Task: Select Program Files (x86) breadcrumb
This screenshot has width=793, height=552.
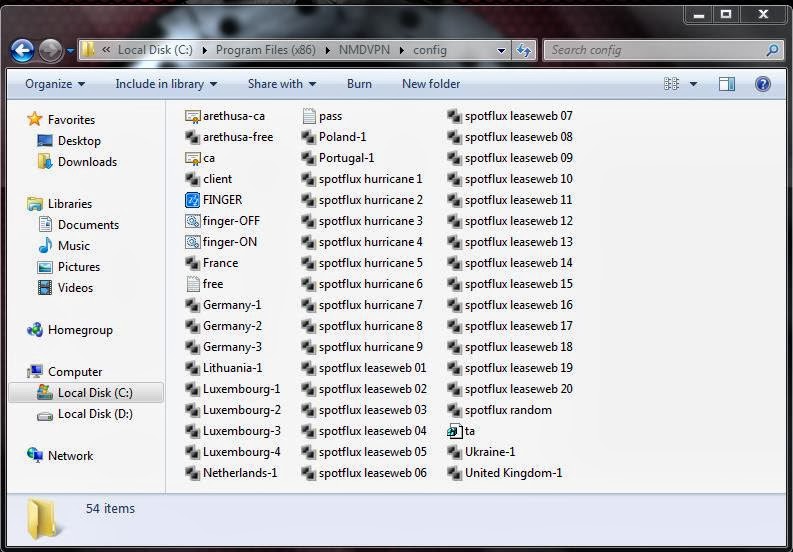Action: click(266, 50)
